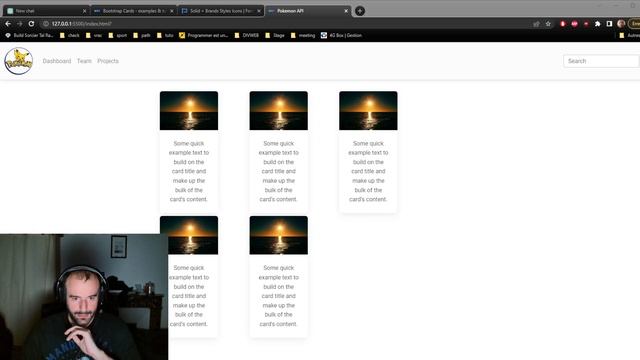
Task: Click the share page icon in address bar
Action: [536, 24]
